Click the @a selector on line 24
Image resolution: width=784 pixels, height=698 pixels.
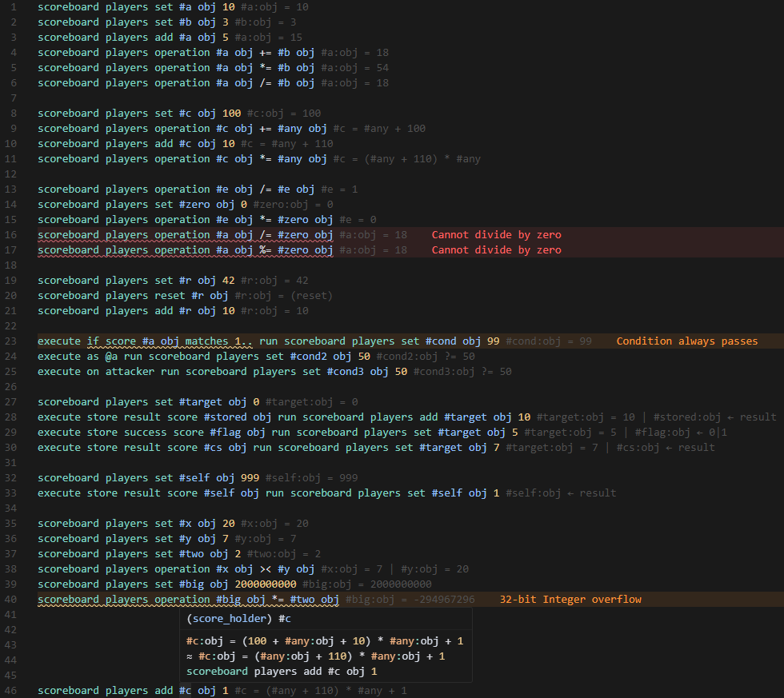(x=111, y=357)
